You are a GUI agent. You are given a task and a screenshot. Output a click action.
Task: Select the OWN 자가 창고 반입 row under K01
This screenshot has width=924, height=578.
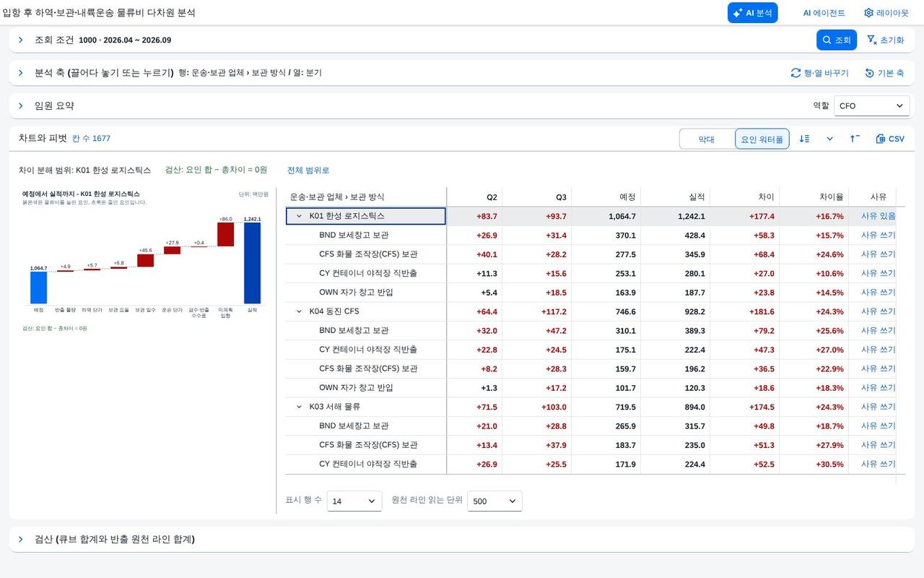[x=366, y=293]
